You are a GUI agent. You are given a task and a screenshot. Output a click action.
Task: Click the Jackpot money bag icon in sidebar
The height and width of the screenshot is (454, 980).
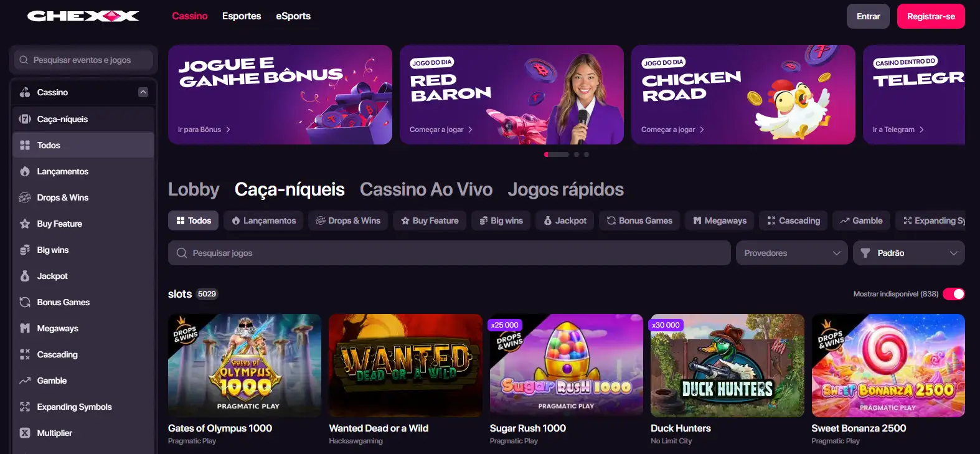point(25,276)
